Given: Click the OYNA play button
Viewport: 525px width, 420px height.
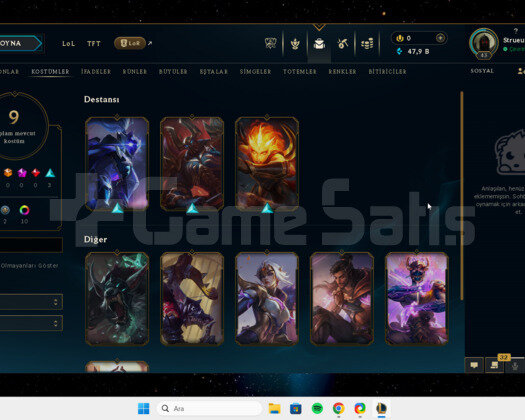Looking at the screenshot, I should click(x=21, y=43).
